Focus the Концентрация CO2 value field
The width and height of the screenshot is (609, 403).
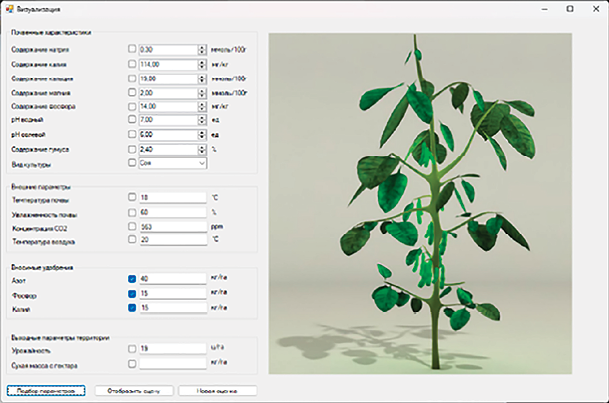172,226
